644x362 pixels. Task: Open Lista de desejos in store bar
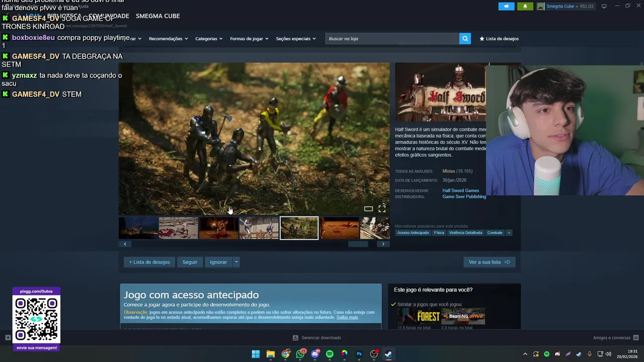[499, 39]
